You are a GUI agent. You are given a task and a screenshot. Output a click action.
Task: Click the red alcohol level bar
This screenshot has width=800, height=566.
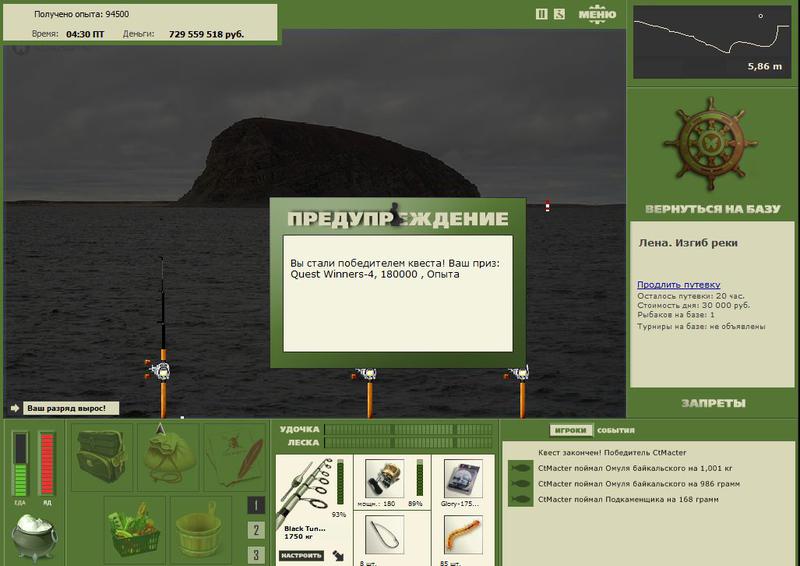[x=47, y=464]
